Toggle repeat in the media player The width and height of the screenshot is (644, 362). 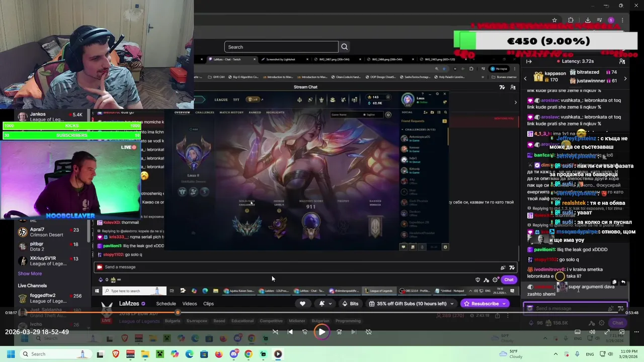[x=368, y=332]
